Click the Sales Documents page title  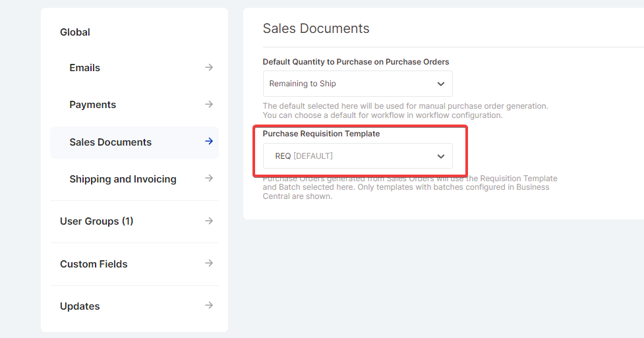pos(316,28)
